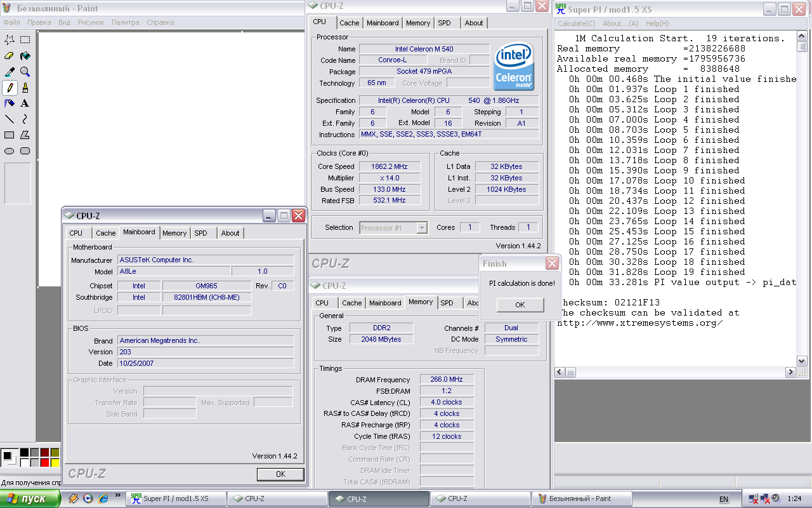
Task: Choose the Magnifier tool in Paint
Action: [25, 72]
